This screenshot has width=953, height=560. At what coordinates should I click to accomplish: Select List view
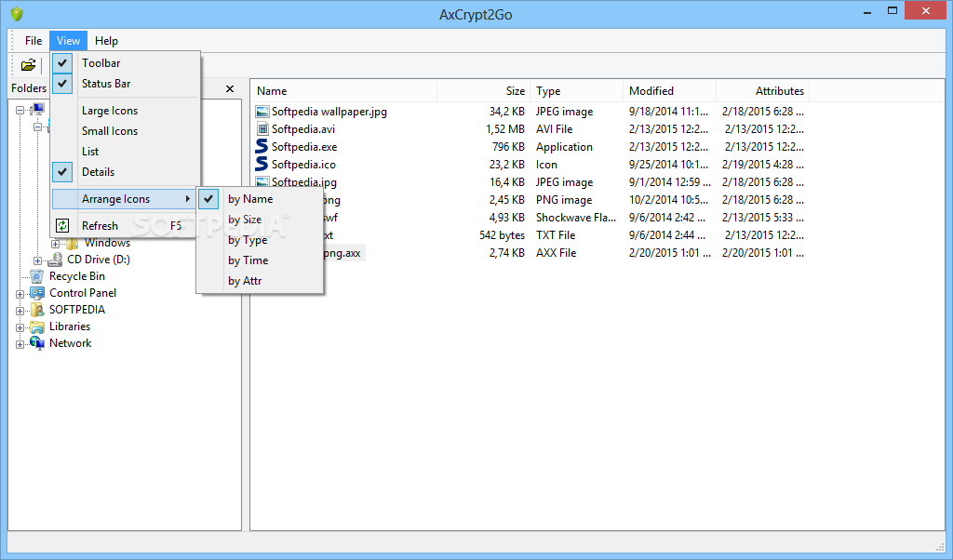(x=126, y=152)
